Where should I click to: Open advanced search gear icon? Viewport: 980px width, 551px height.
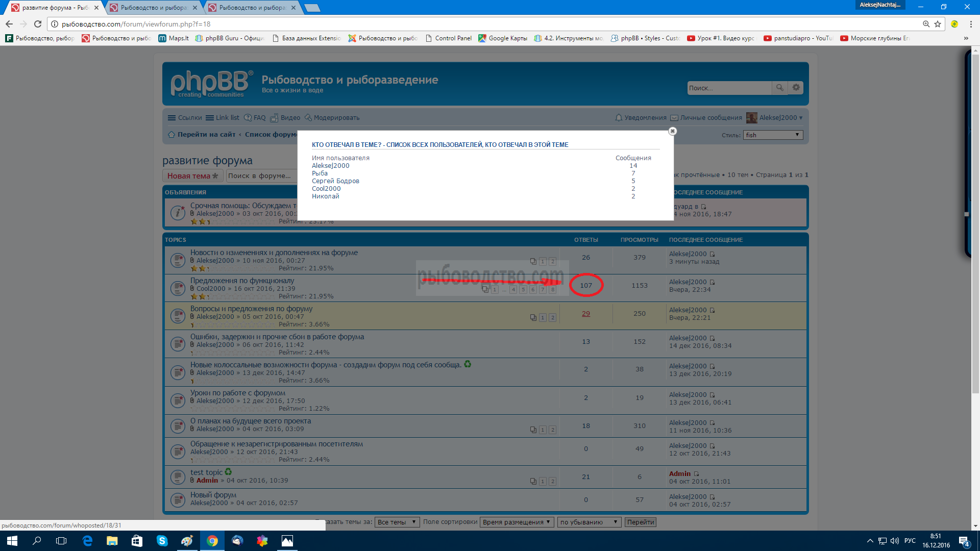(x=796, y=88)
